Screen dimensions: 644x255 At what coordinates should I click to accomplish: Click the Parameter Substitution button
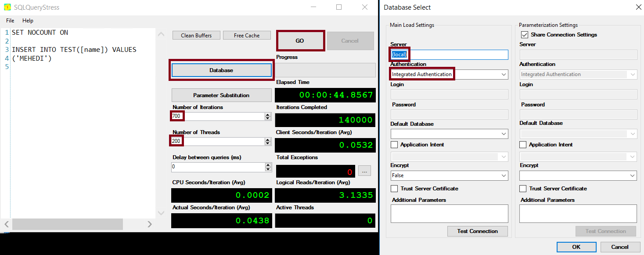tap(221, 95)
